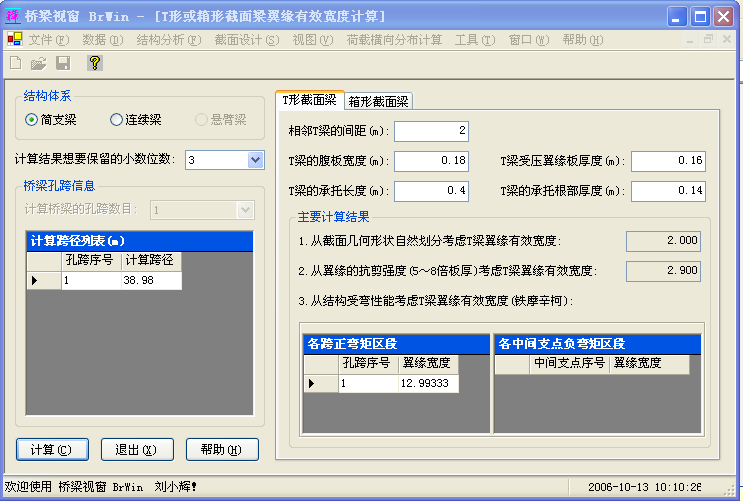Click the flange width cell 12.99333
The height and width of the screenshot is (502, 743).
tap(428, 383)
